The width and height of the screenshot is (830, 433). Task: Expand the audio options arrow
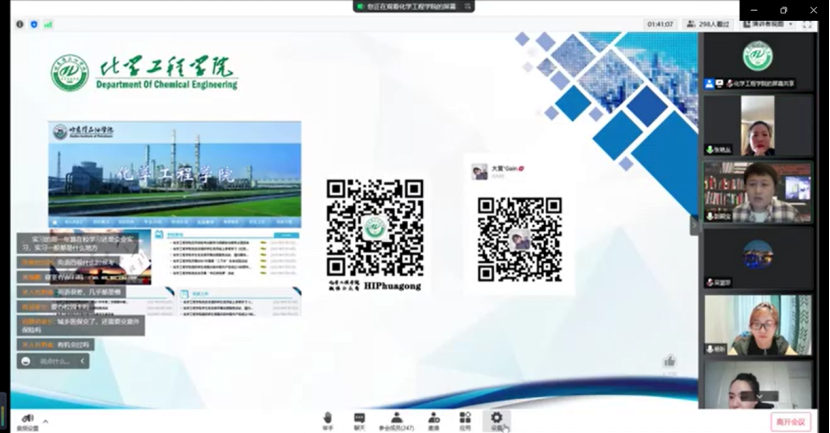[46, 421]
